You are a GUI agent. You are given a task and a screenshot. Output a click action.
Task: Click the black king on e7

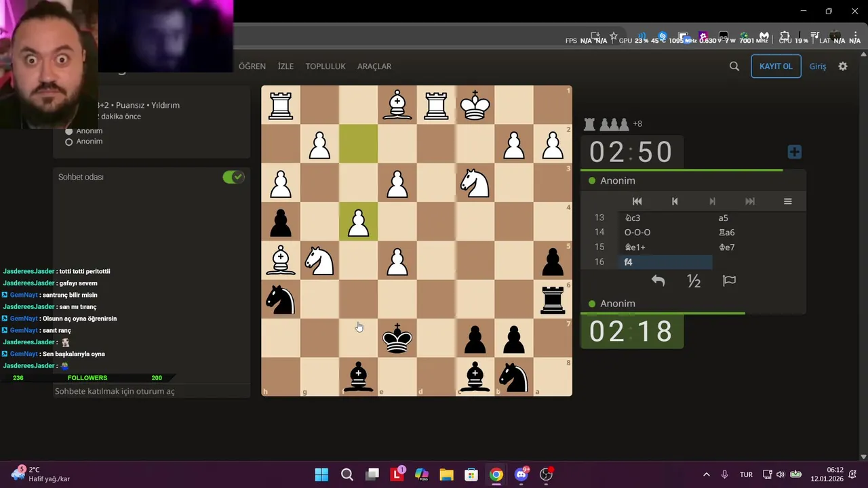tap(397, 338)
